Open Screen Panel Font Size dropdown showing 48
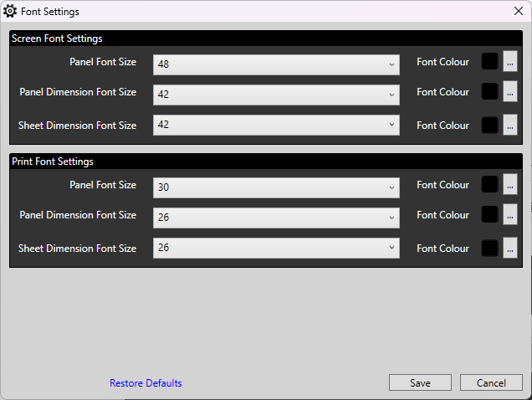 tap(276, 64)
